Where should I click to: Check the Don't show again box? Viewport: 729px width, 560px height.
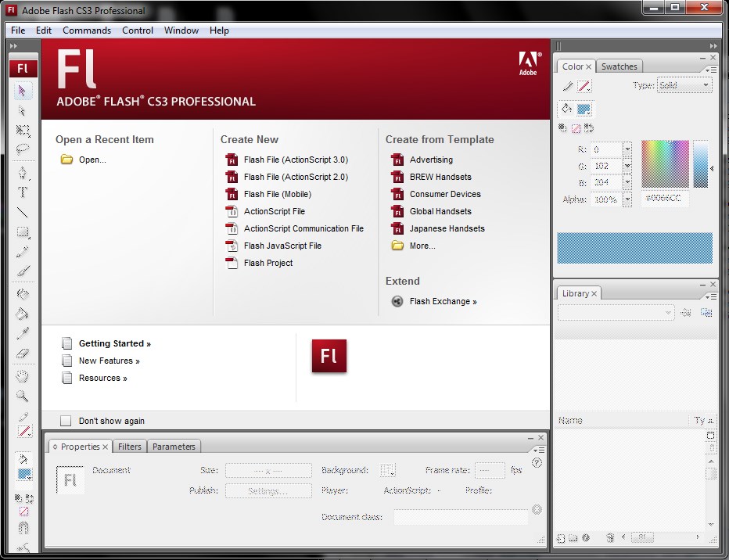[x=66, y=421]
